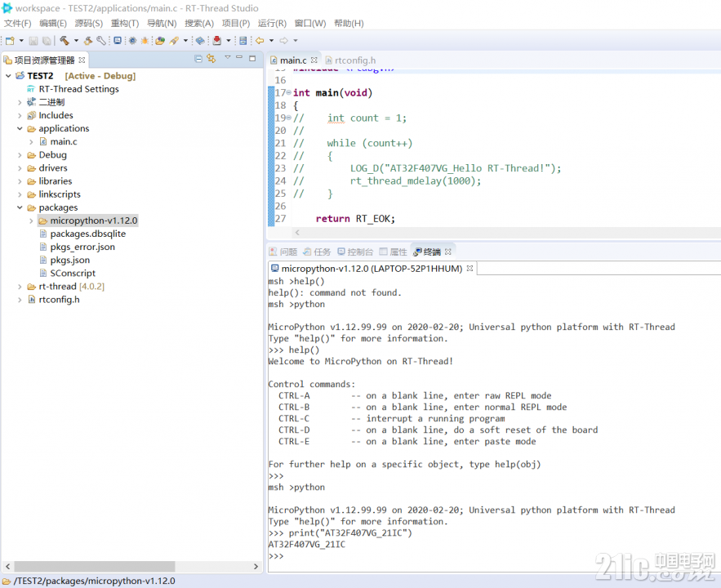Build the project with the hammer icon
721x588 pixels.
pyautogui.click(x=65, y=41)
